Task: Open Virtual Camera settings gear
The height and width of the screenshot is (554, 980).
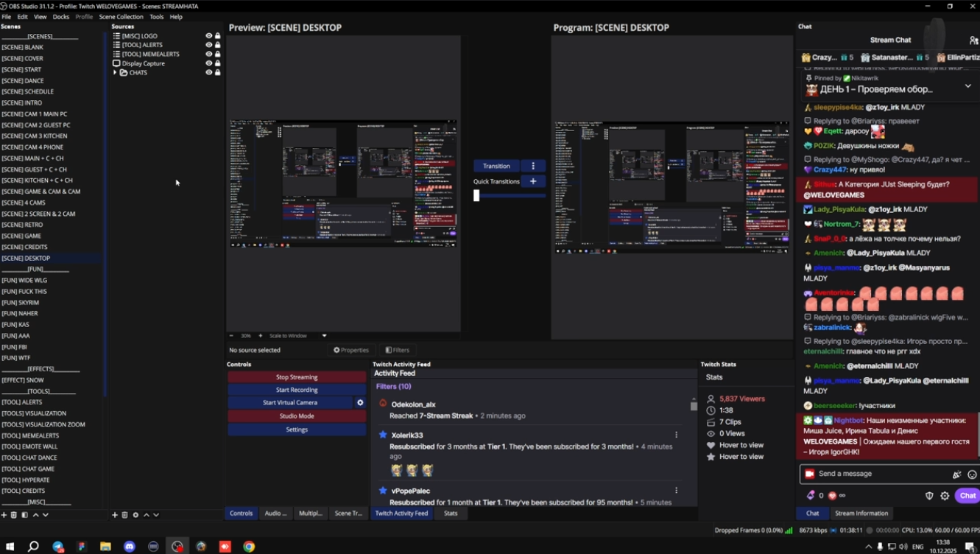Action: click(360, 402)
